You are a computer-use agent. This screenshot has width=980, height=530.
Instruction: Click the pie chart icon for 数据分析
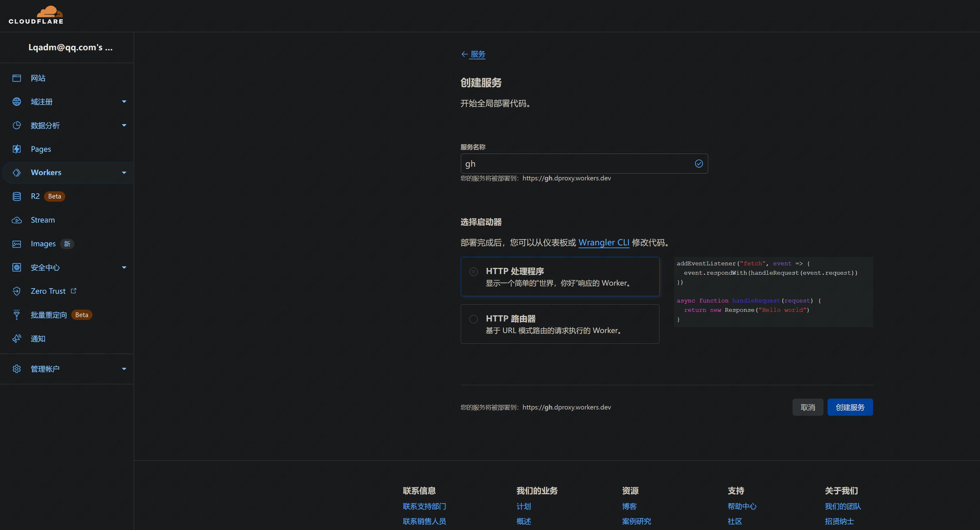click(x=17, y=125)
